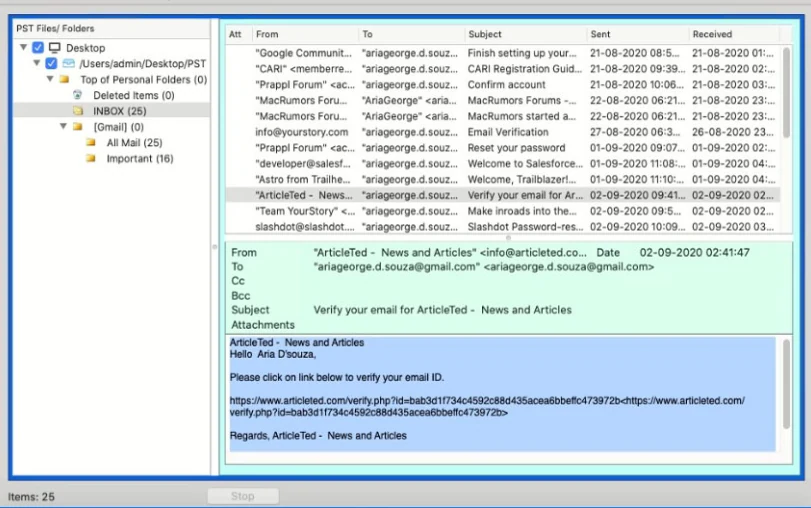Click the preview Date value 02-09-2020 02:41:47
Screen dimensions: 811x508
click(x=694, y=252)
